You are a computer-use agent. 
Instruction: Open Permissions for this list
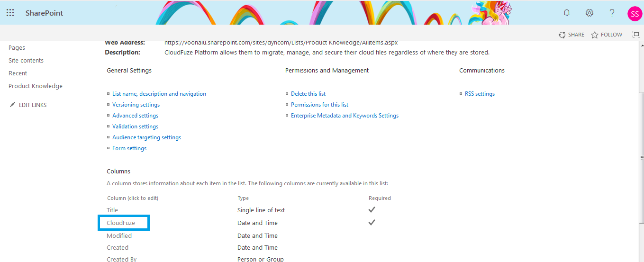319,105
